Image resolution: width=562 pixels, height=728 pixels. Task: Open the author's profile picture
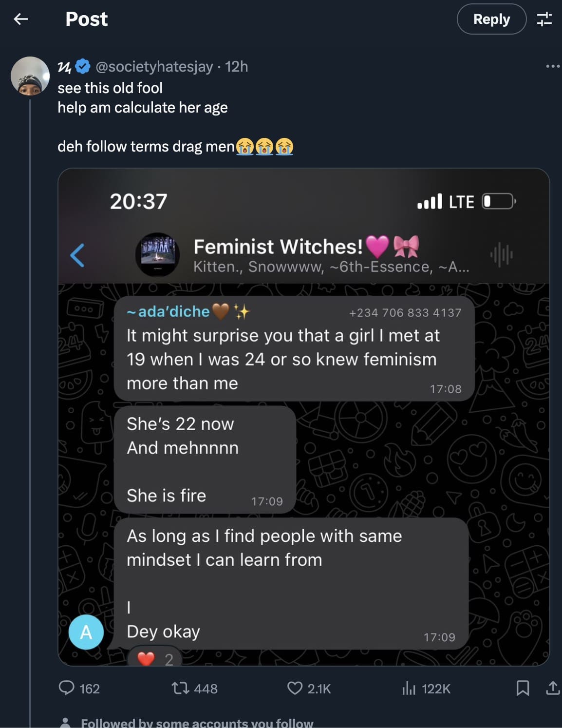pyautogui.click(x=30, y=76)
